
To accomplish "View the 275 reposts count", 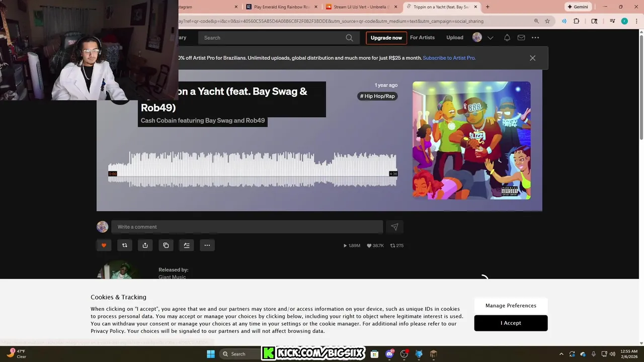I will (x=397, y=245).
